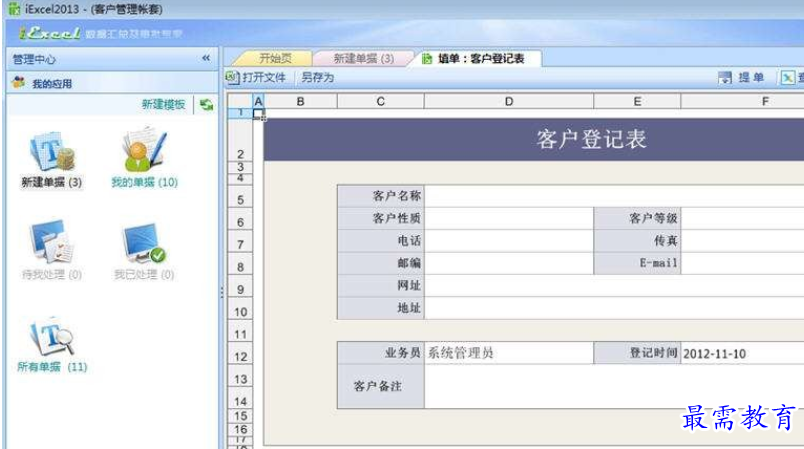The width and height of the screenshot is (804, 449).
Task: Select column header A
Action: (258, 101)
